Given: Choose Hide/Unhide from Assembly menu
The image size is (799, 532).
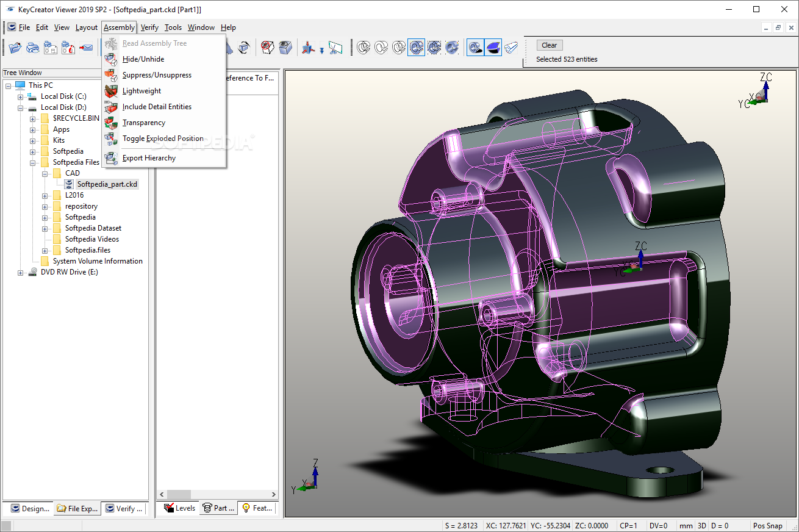Looking at the screenshot, I should pyautogui.click(x=164, y=59).
